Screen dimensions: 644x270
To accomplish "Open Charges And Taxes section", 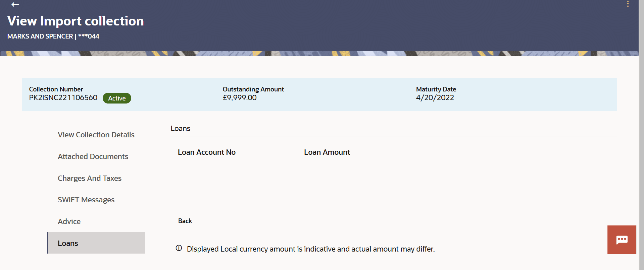I will (90, 178).
